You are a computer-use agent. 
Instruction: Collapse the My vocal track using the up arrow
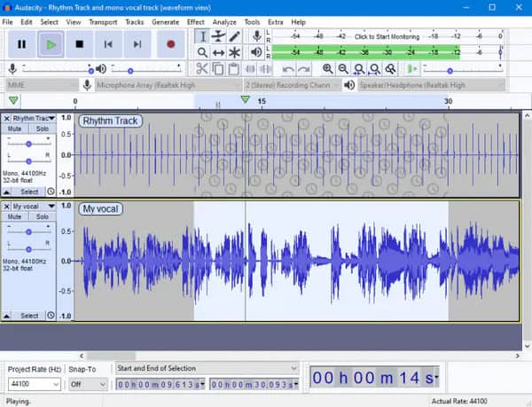6,316
